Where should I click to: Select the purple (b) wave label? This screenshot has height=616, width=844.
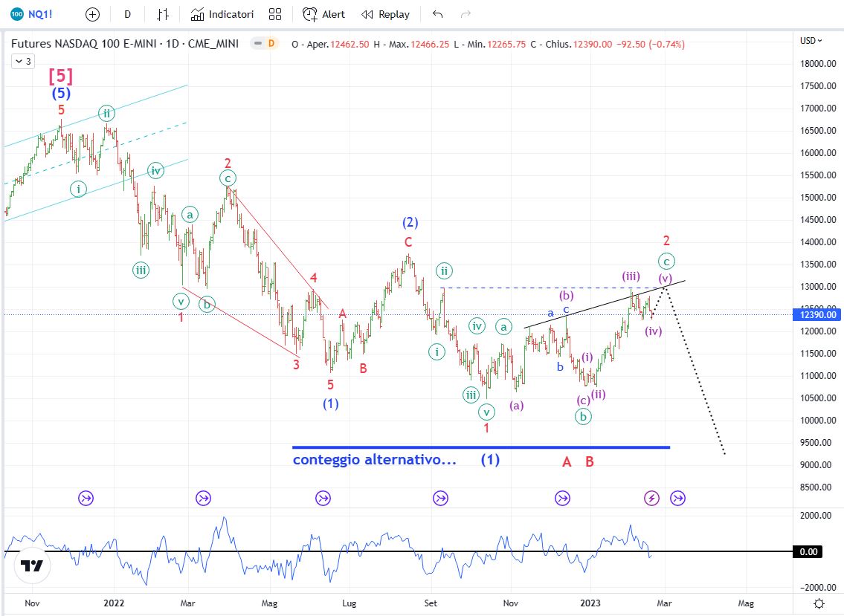click(566, 295)
